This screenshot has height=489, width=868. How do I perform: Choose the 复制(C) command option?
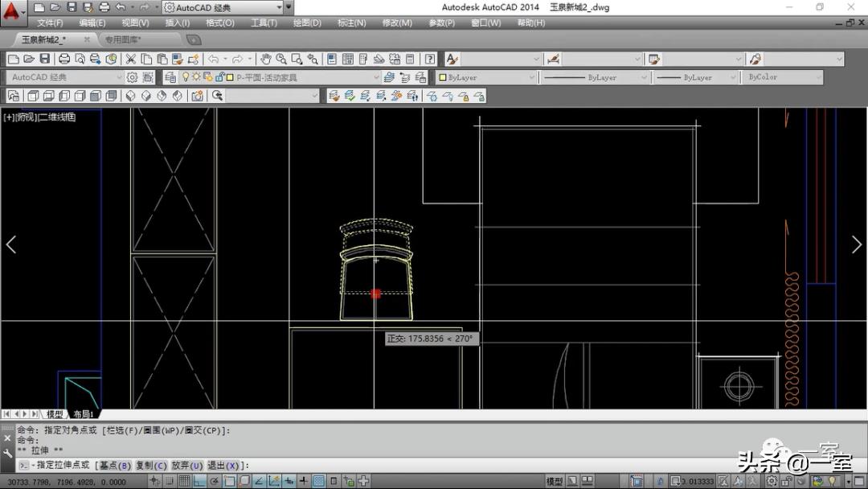point(151,466)
